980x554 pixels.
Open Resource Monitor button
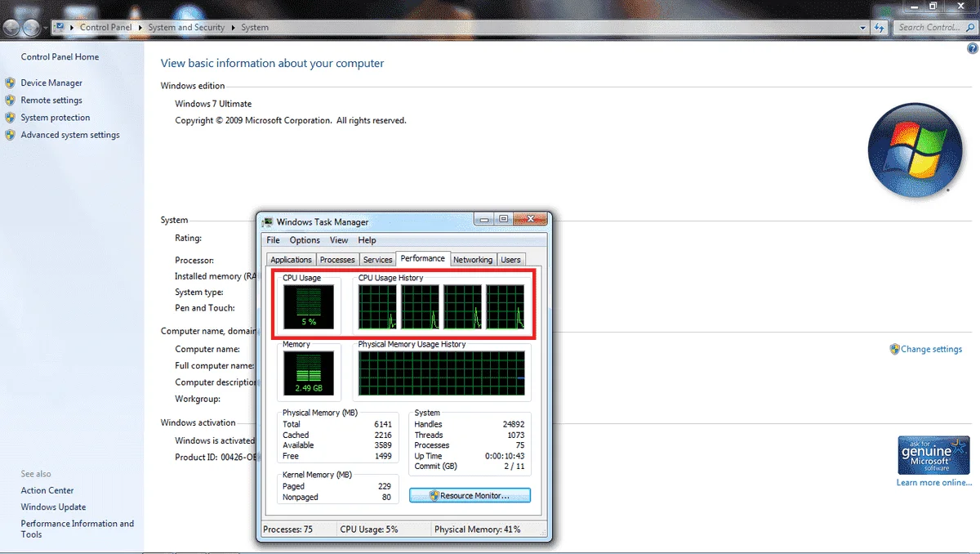tap(470, 496)
